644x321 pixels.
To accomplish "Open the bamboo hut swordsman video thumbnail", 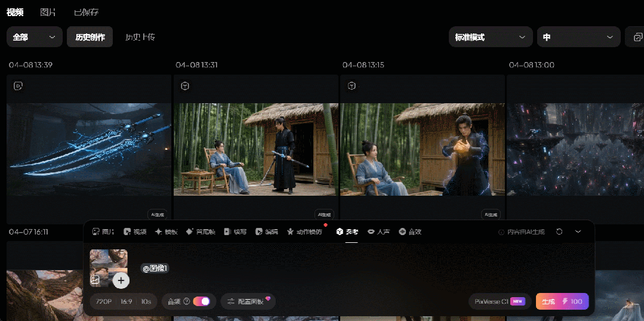I will pos(256,149).
